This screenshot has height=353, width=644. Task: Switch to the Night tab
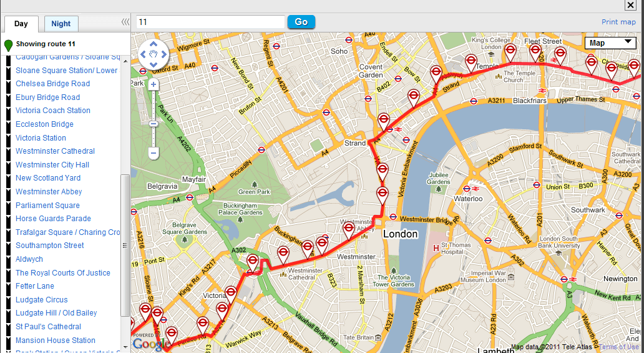pos(61,24)
